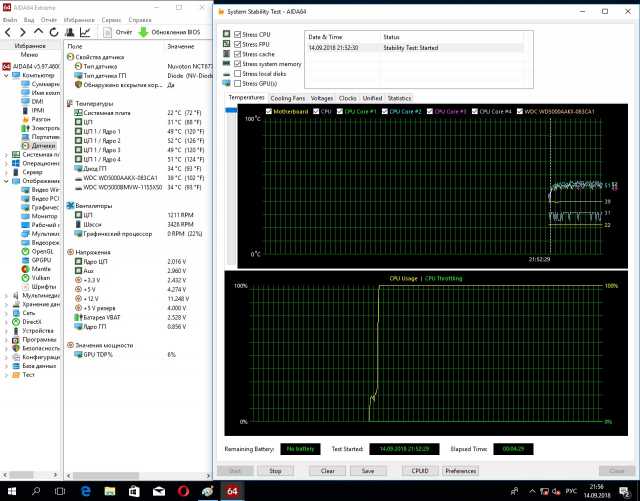Viewport: 640px width, 501px height.
Task: Click horizontal scrollbar under sensor list
Action: point(106,476)
